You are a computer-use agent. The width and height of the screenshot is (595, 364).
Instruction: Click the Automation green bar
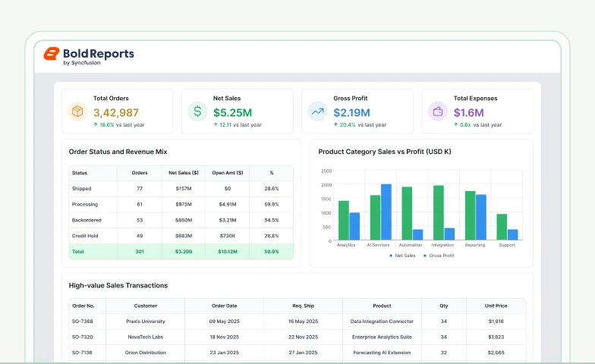[x=407, y=213]
